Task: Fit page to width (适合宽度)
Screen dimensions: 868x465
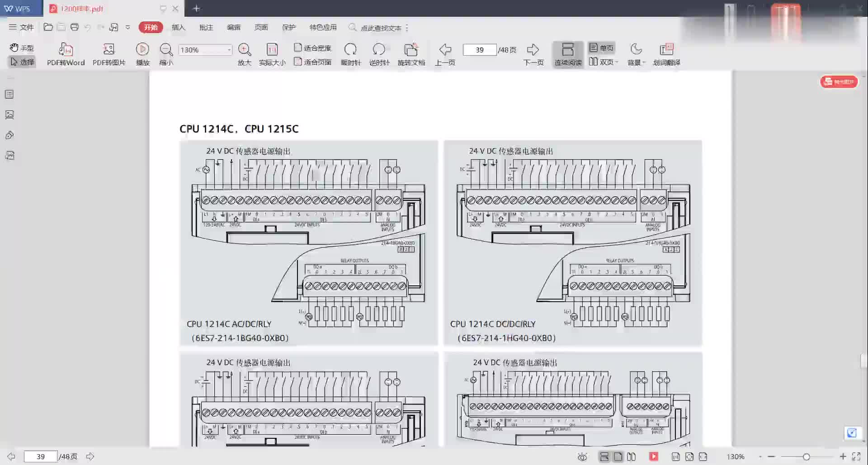Action: (312, 47)
